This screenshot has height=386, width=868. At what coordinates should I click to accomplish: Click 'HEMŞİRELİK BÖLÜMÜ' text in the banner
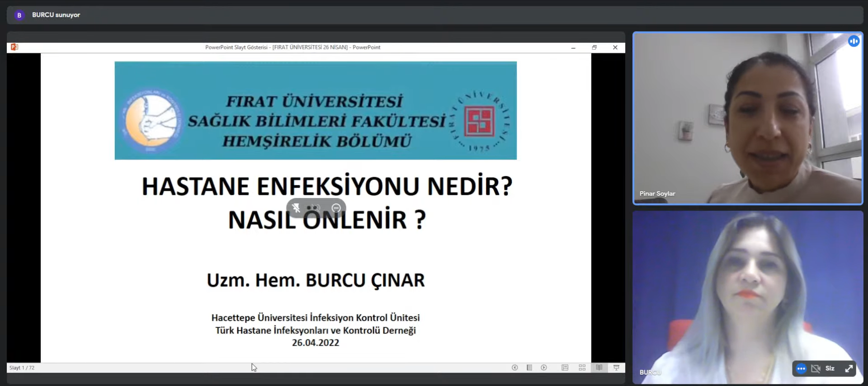coord(317,141)
